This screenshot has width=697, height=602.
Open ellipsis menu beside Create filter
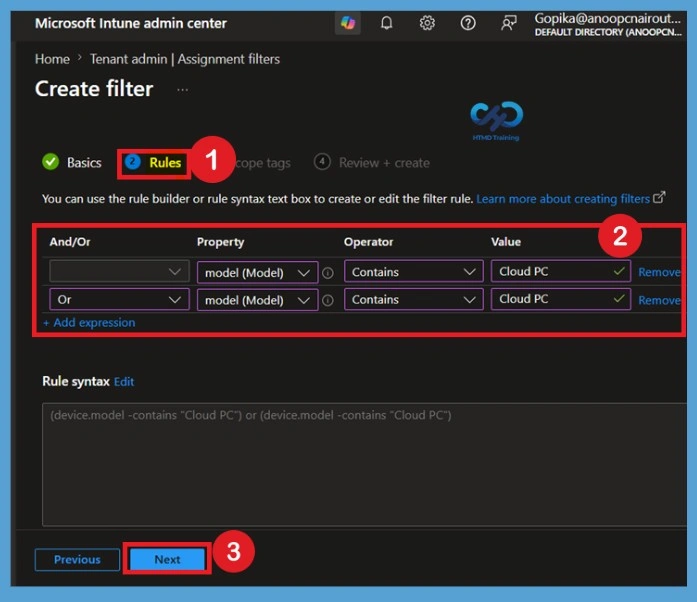(182, 90)
